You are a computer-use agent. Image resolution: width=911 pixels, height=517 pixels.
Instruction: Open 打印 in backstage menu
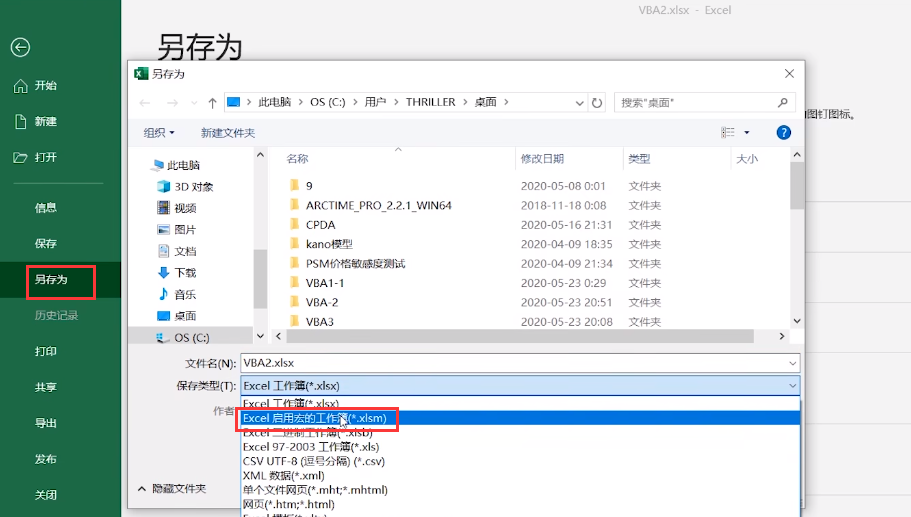coord(45,351)
